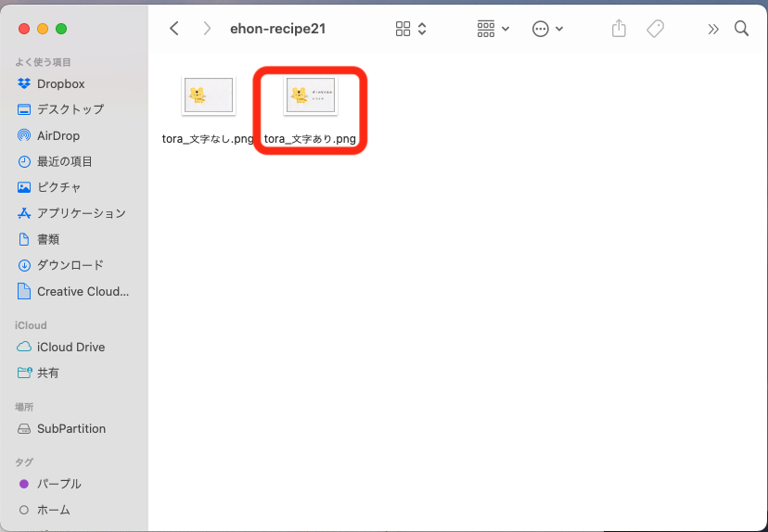
Task: Select Dropbox in the sidebar
Action: 60,83
